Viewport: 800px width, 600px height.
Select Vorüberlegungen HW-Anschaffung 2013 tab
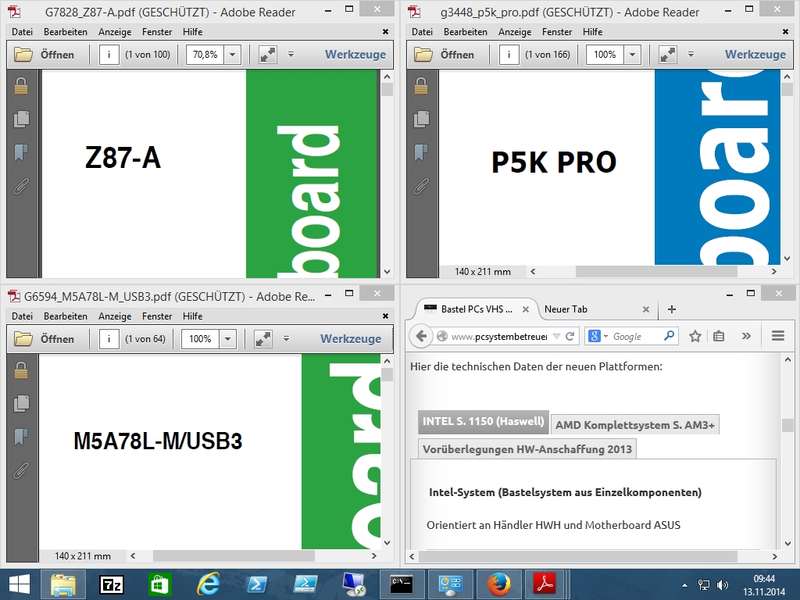pyautogui.click(x=527, y=449)
